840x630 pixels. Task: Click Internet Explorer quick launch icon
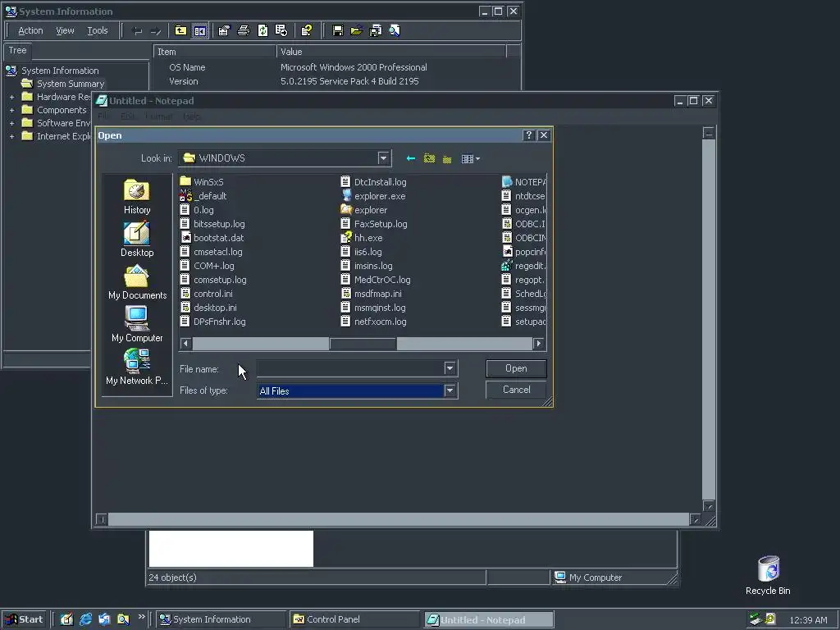click(85, 619)
